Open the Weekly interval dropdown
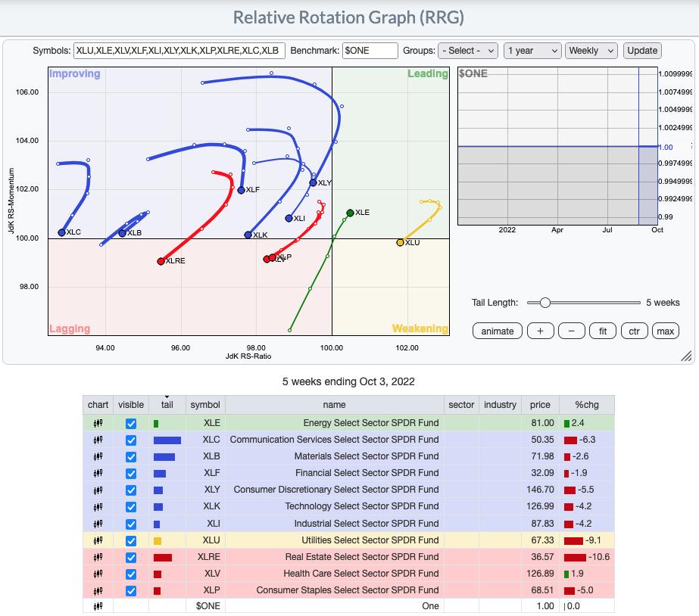The image size is (699, 616). tap(591, 51)
